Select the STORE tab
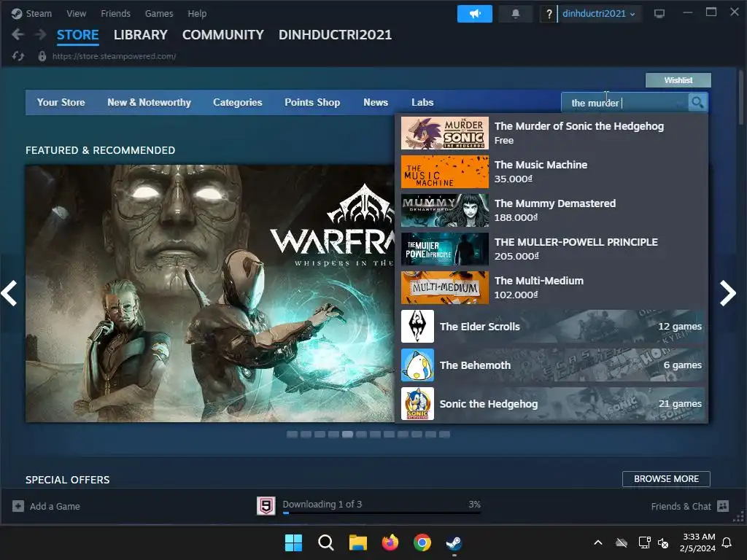The height and width of the screenshot is (560, 747). (77, 35)
